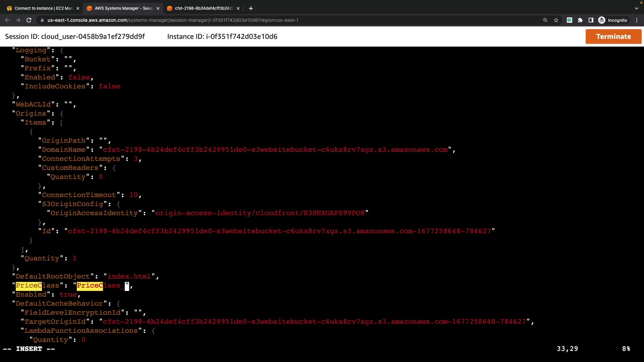Click the Incognito profile indicator
Screen dimensions: 644x362
click(613, 20)
